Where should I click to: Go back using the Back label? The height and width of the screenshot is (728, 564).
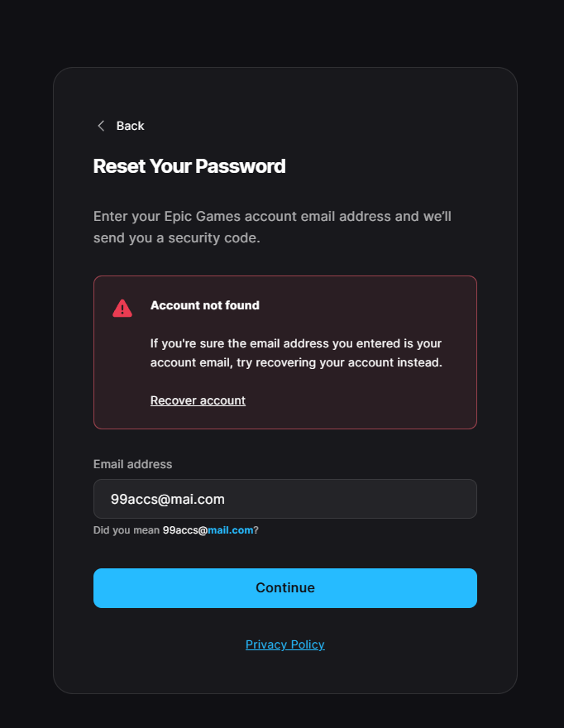130,126
